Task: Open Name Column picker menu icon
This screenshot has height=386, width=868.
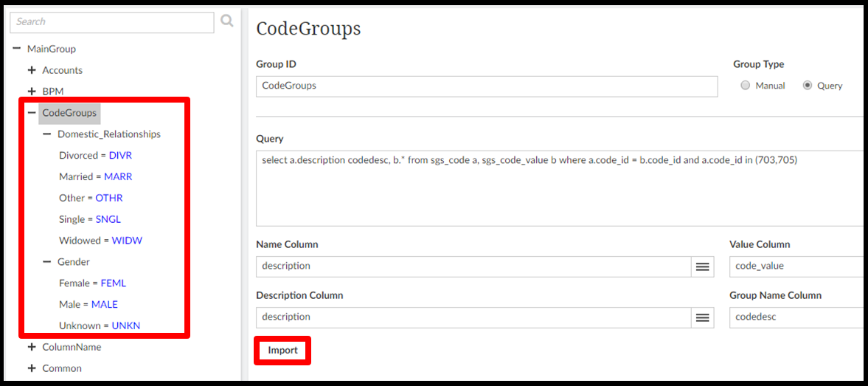Action: pos(703,266)
